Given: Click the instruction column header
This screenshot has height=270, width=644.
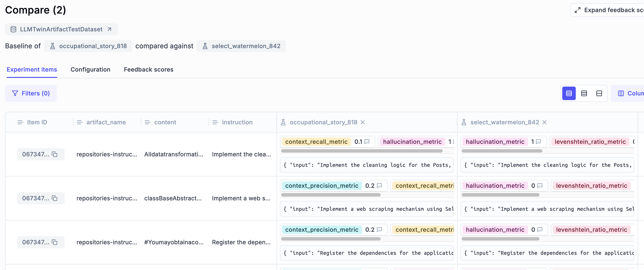Looking at the screenshot, I should (x=237, y=122).
